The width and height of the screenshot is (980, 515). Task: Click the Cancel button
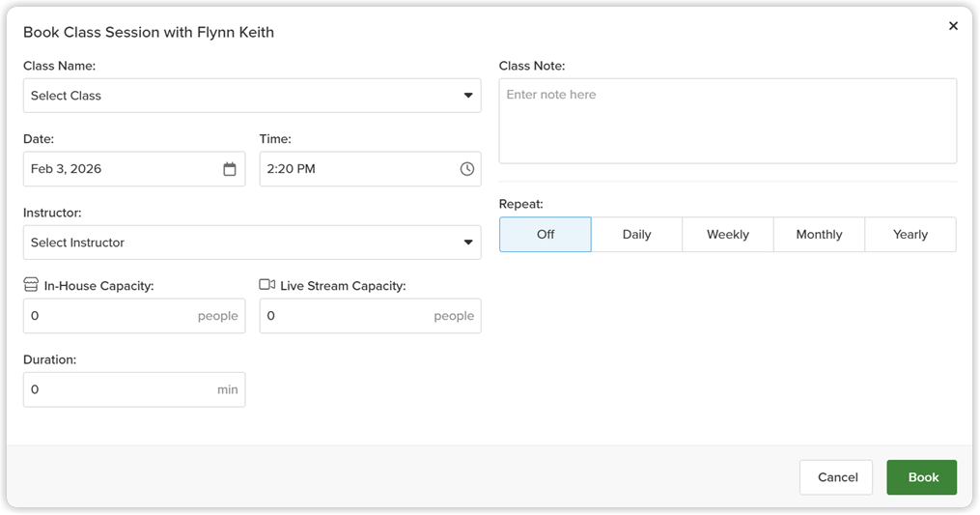836,477
